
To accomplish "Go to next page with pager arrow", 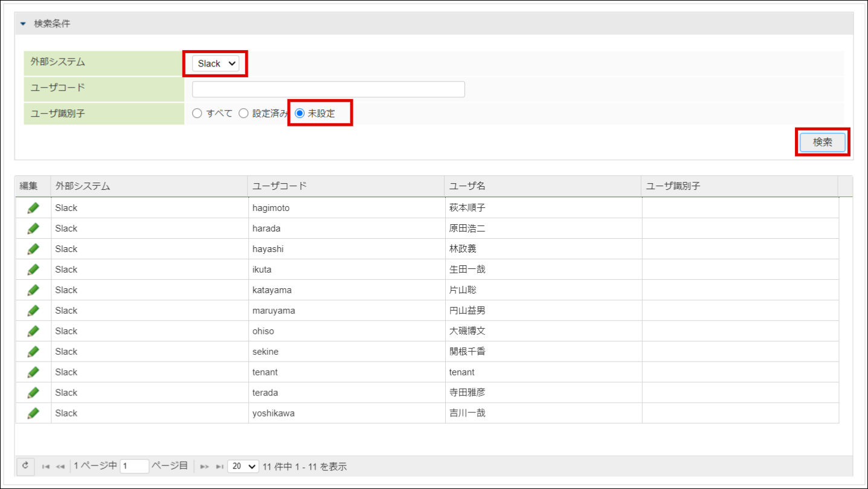I will coord(204,467).
